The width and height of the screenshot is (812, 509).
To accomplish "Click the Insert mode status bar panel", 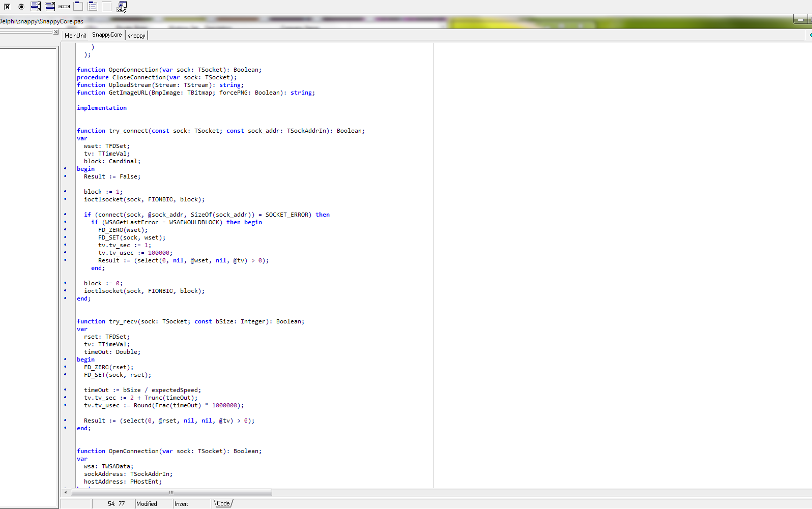I will tap(192, 504).
